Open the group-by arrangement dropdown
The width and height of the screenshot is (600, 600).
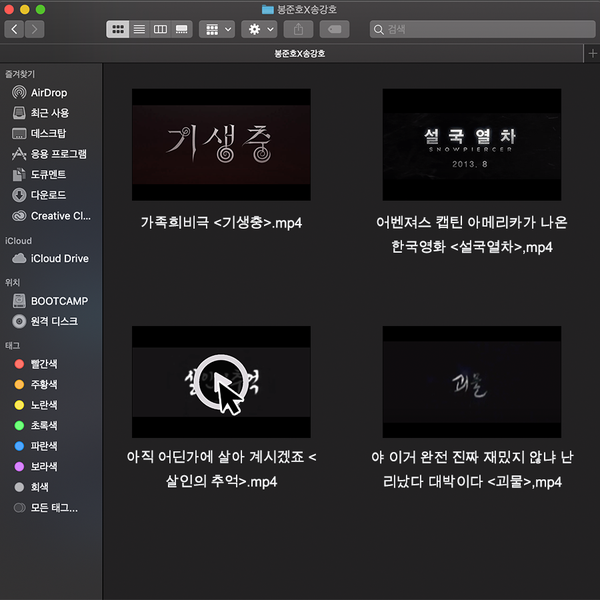pos(217,29)
